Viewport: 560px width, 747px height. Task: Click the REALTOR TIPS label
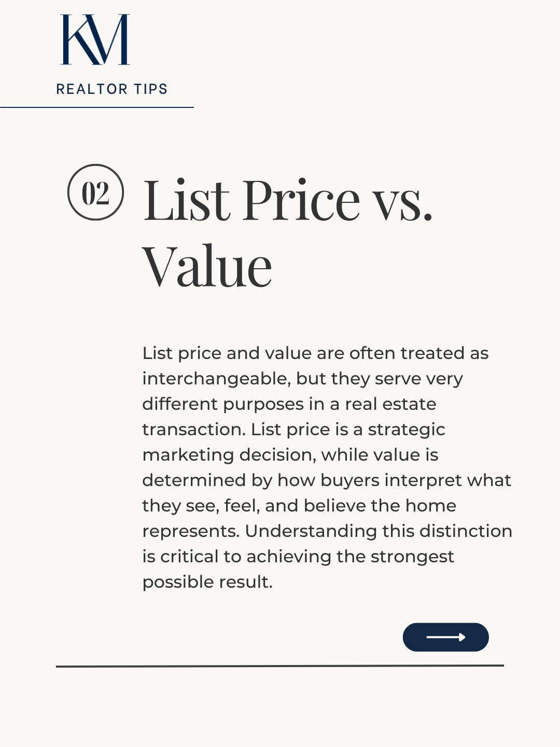(112, 89)
